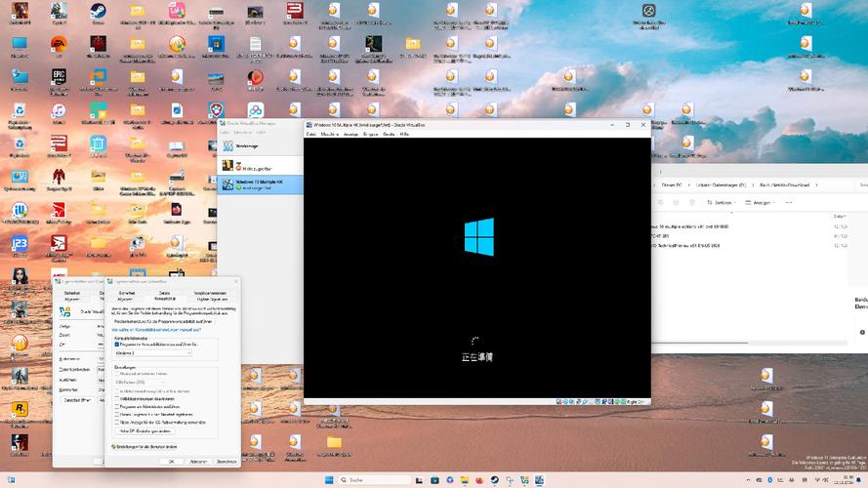Select Windows 10 Multiple HK virtual machine
The height and width of the screenshot is (488, 868).
pos(259,183)
